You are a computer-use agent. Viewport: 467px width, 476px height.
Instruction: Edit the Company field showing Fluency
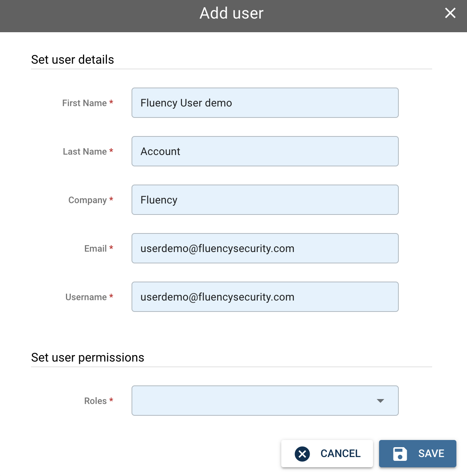click(x=265, y=200)
